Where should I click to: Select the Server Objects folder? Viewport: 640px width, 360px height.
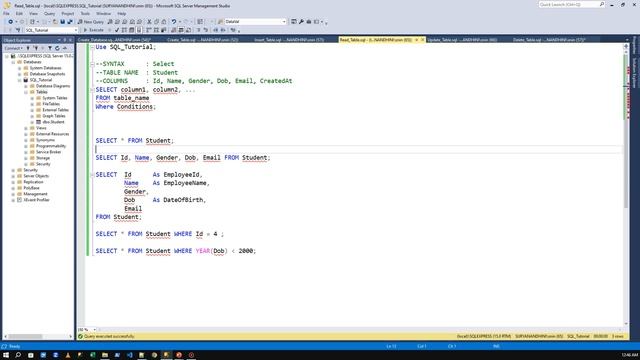click(x=36, y=176)
